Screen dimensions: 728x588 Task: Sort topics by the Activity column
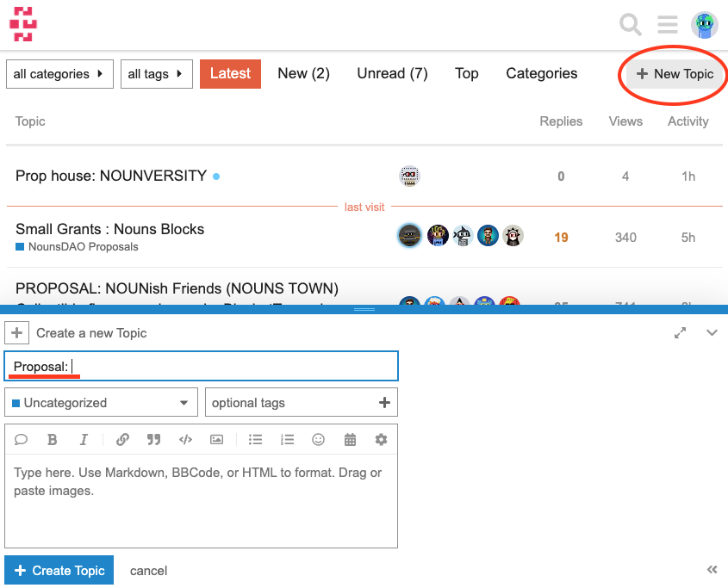[x=688, y=121]
